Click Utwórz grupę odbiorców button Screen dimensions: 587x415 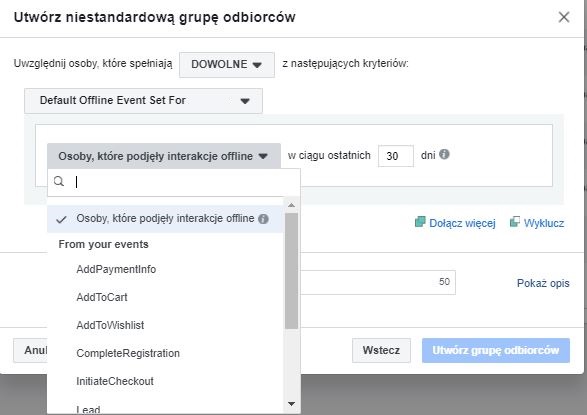point(496,350)
